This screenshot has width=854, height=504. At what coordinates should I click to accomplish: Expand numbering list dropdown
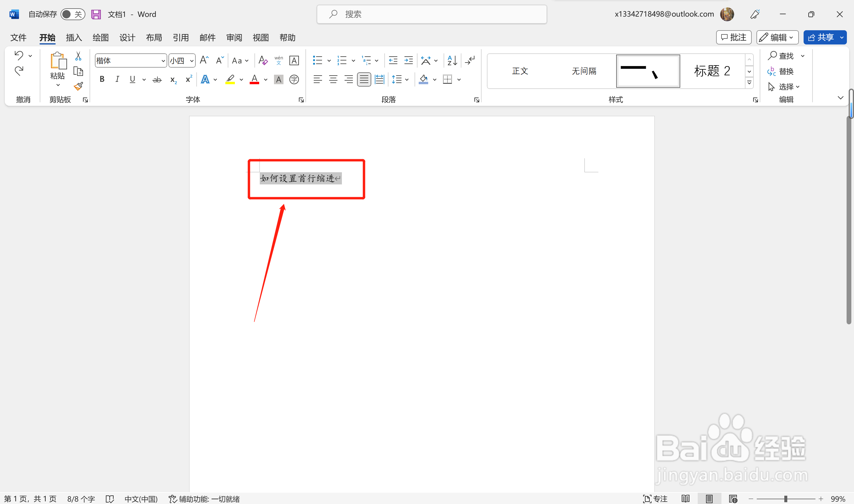tap(353, 61)
